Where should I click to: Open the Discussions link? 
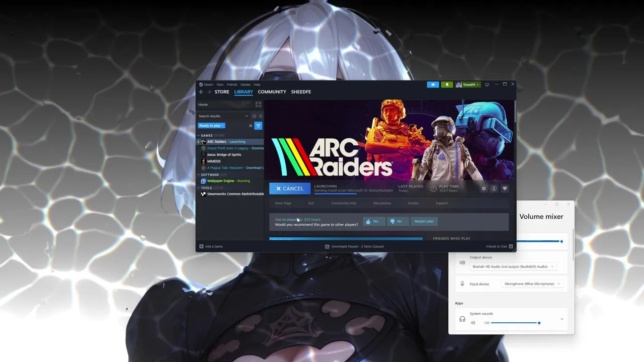[382, 203]
